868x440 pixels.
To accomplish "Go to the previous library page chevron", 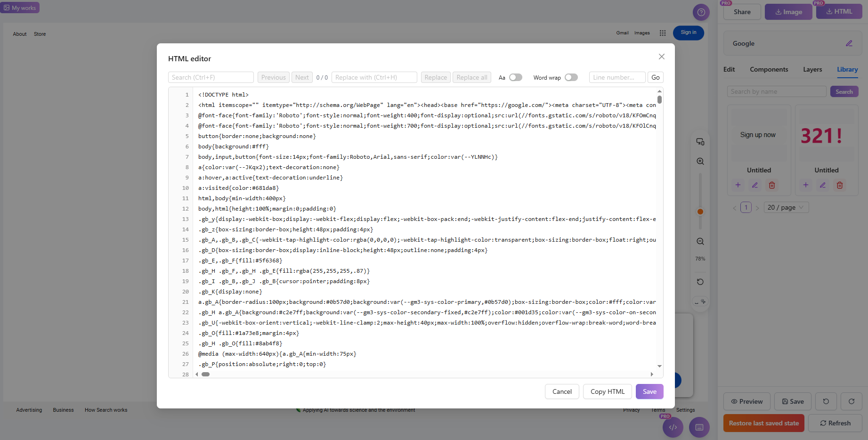I will pos(734,207).
